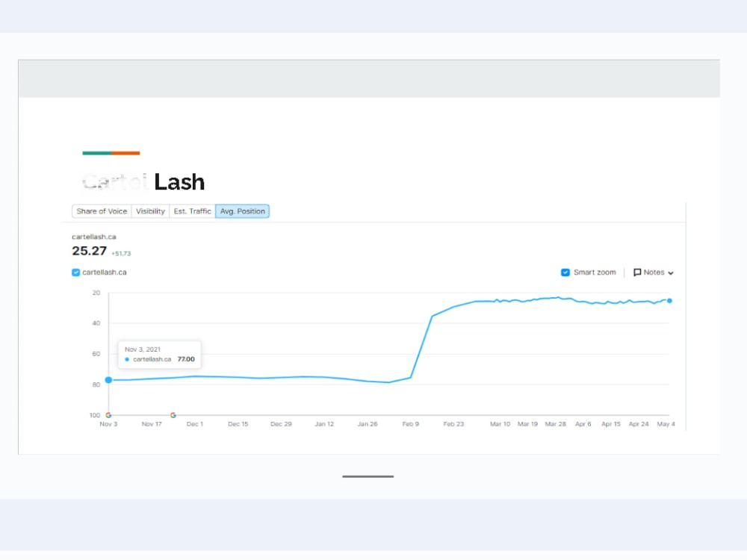Screen dimensions: 747x560
Task: Open the Visibility tab
Action: 150,211
